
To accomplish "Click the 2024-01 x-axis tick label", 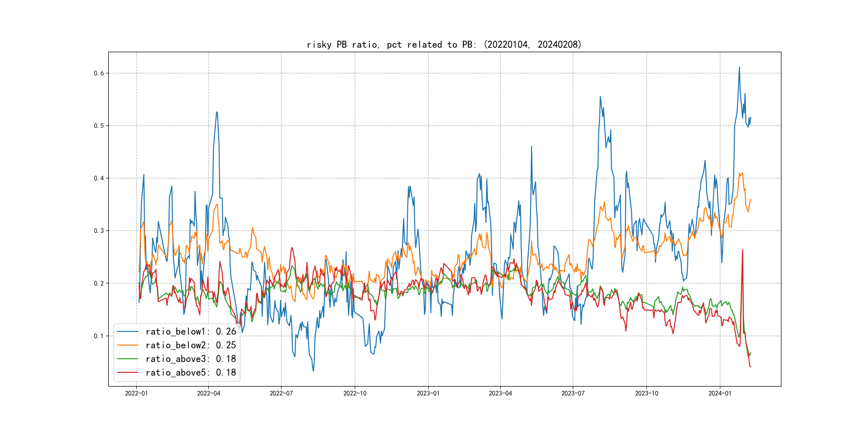I will pos(720,393).
